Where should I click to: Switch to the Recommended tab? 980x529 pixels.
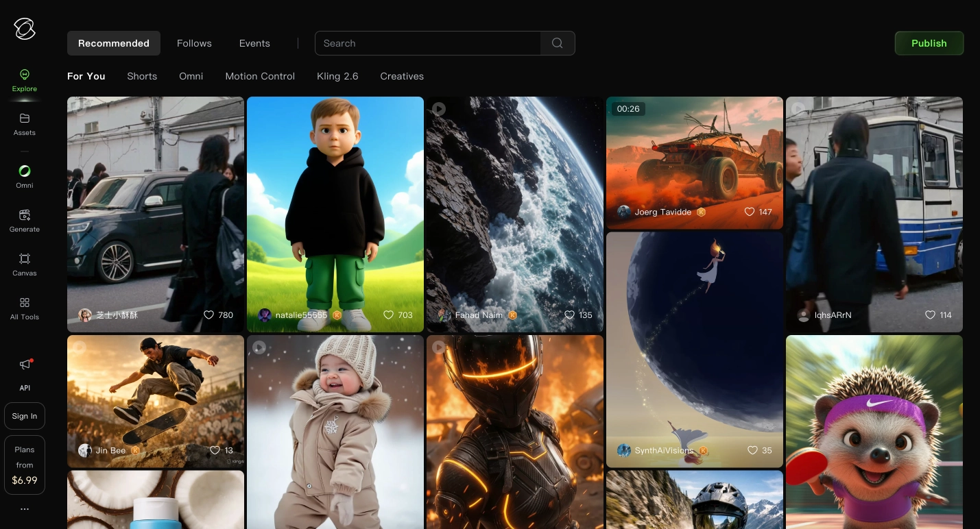[114, 43]
